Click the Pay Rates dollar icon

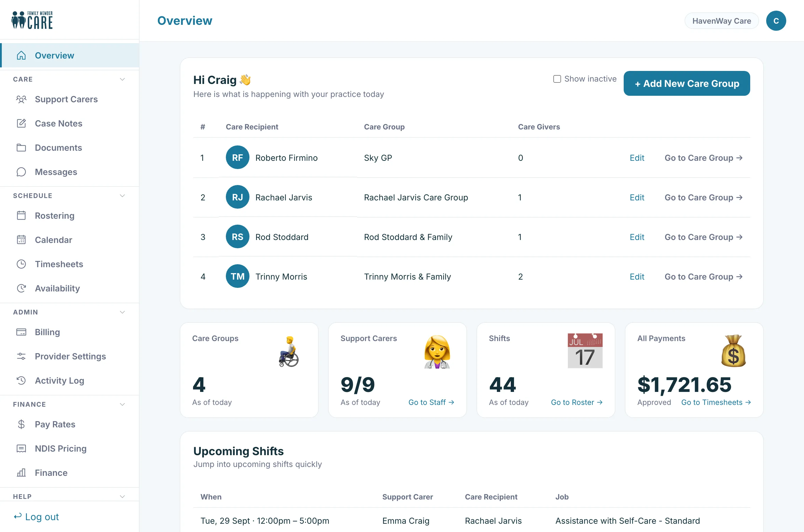coord(21,424)
